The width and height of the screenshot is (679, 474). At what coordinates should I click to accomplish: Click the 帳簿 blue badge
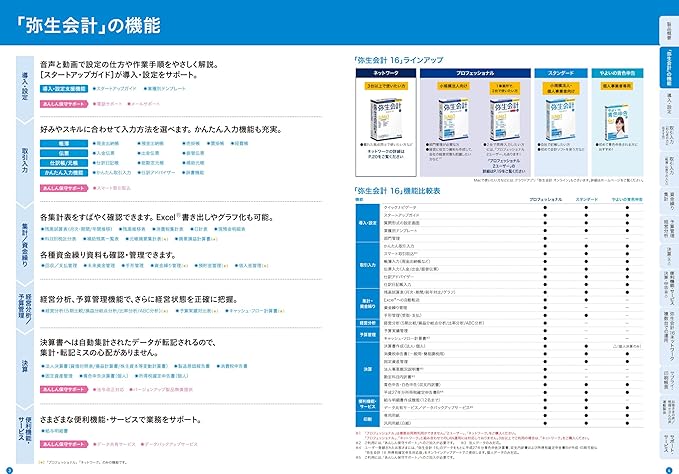(x=64, y=143)
